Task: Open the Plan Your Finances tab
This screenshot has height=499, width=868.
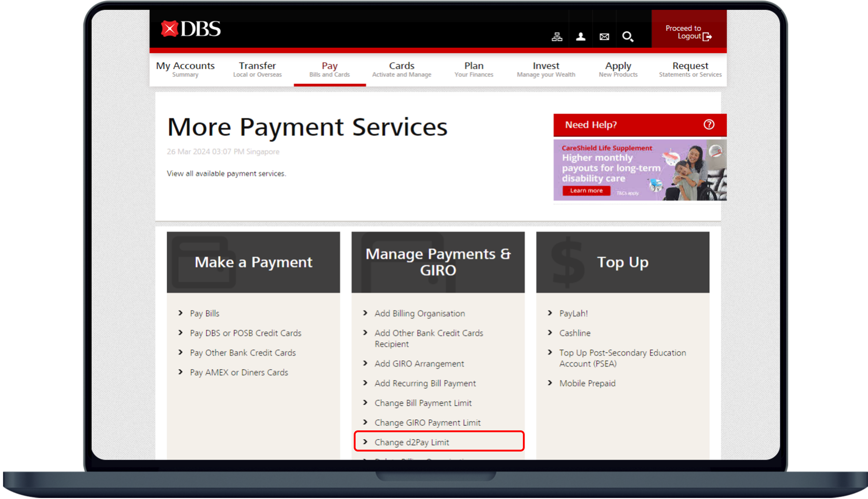Action: pos(474,69)
